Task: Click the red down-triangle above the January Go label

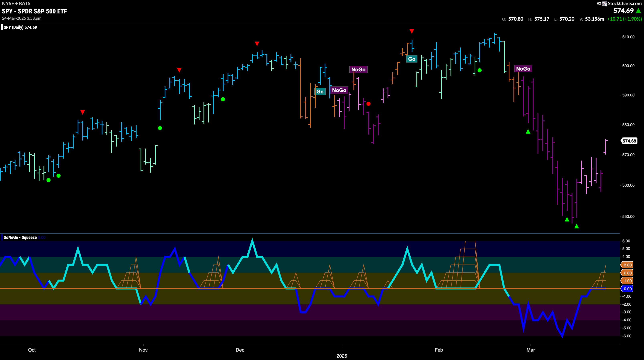Action: [412, 31]
